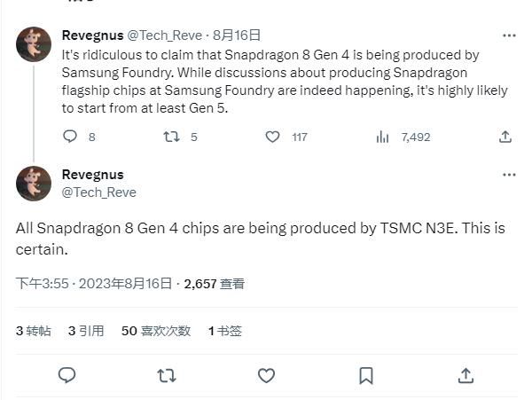This screenshot has width=532, height=400.
Task: Like the first tweet with 117 likes
Action: point(274,137)
